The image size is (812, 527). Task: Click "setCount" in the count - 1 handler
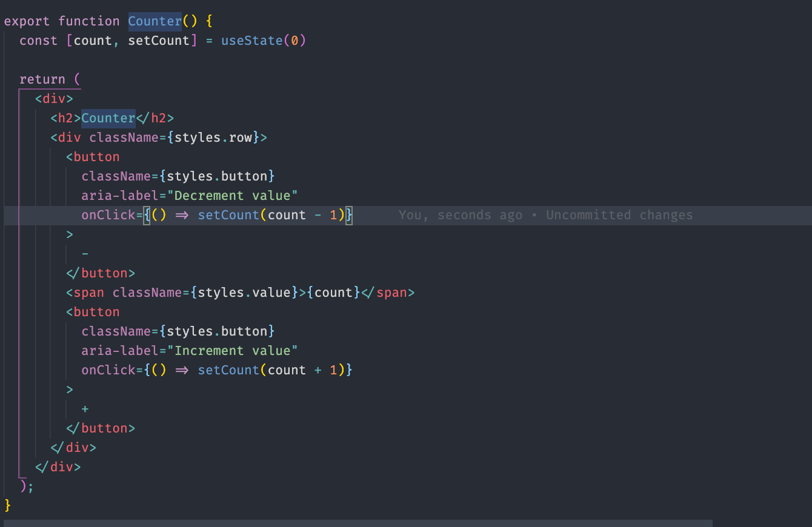pos(228,215)
